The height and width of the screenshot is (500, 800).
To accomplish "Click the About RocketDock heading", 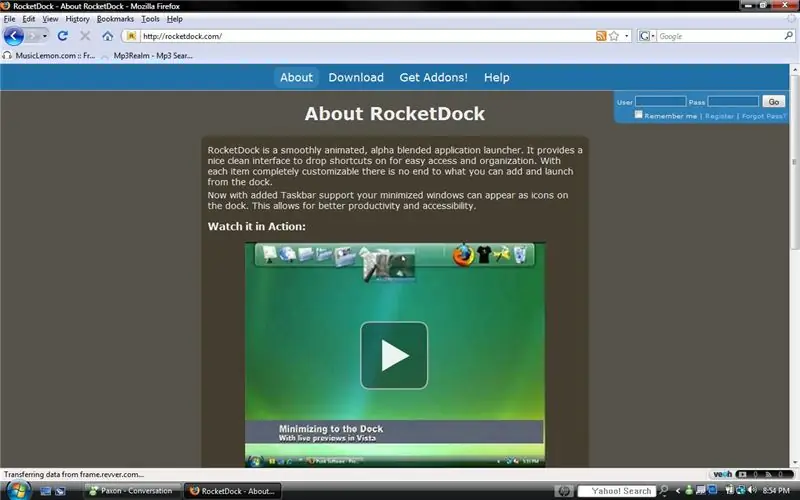I will pyautogui.click(x=394, y=113).
